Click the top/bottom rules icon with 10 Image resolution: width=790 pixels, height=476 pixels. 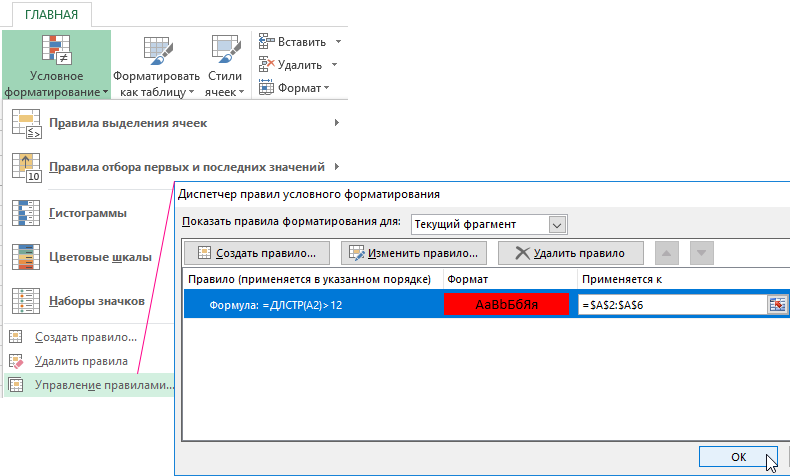(26, 167)
